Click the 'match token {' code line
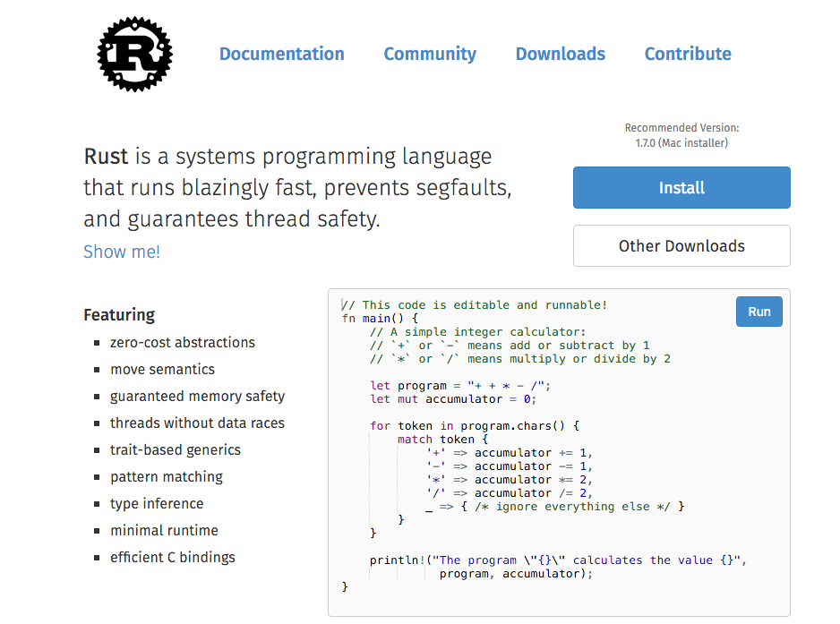 click(x=445, y=440)
